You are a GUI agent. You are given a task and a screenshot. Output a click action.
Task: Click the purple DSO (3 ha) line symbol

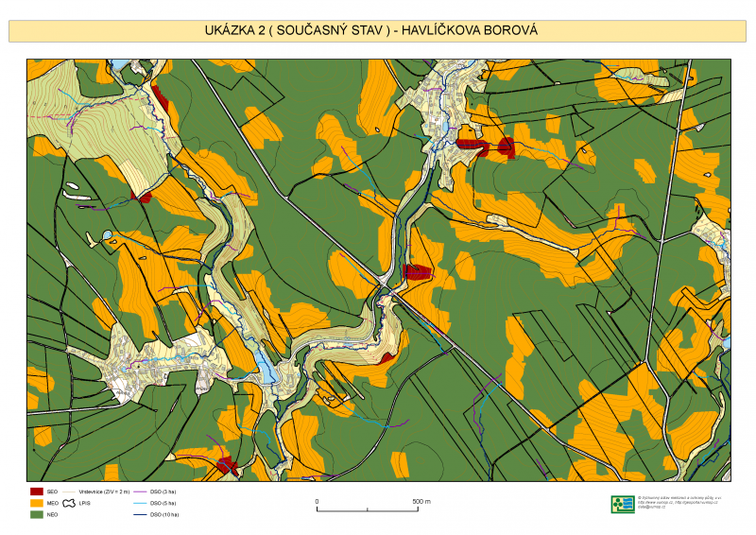coord(138,492)
